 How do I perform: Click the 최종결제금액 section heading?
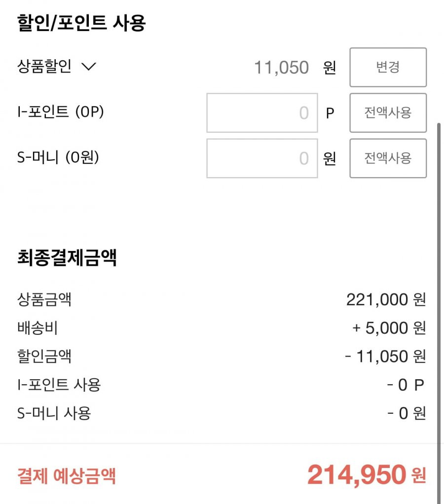tap(67, 257)
